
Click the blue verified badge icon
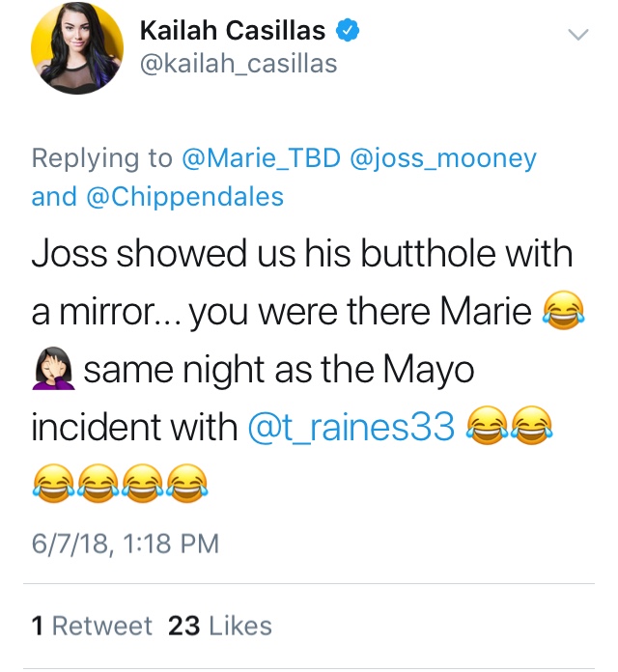[348, 31]
